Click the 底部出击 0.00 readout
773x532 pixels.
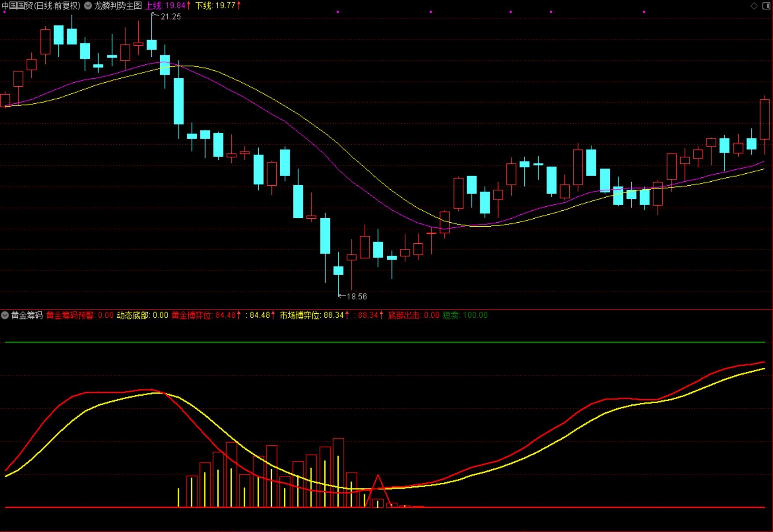[414, 315]
